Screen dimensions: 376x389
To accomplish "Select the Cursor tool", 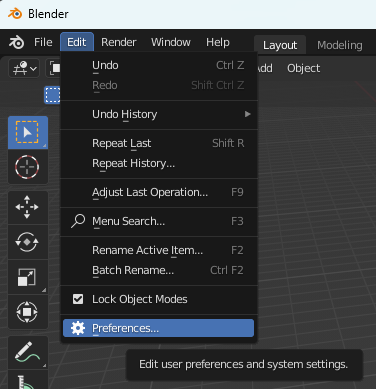I will (28, 167).
